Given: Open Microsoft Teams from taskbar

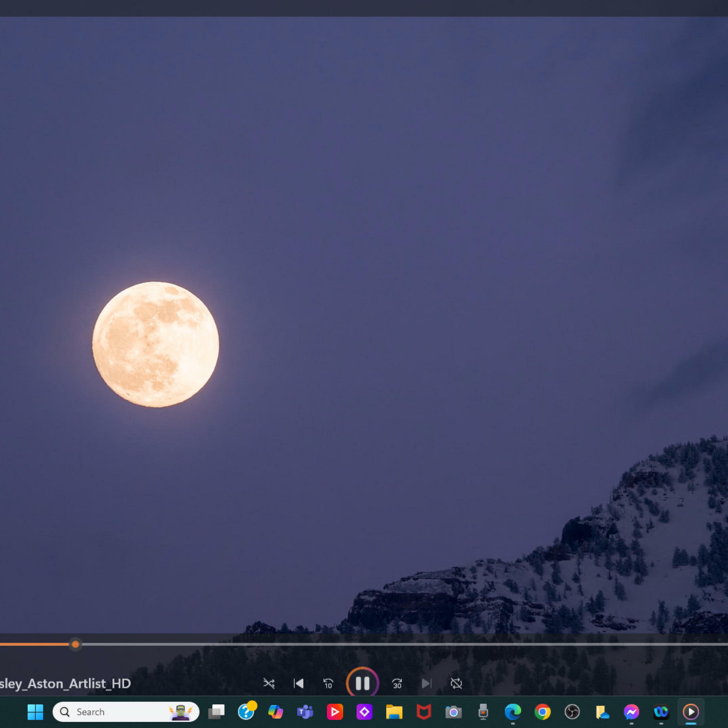Looking at the screenshot, I should click(305, 712).
